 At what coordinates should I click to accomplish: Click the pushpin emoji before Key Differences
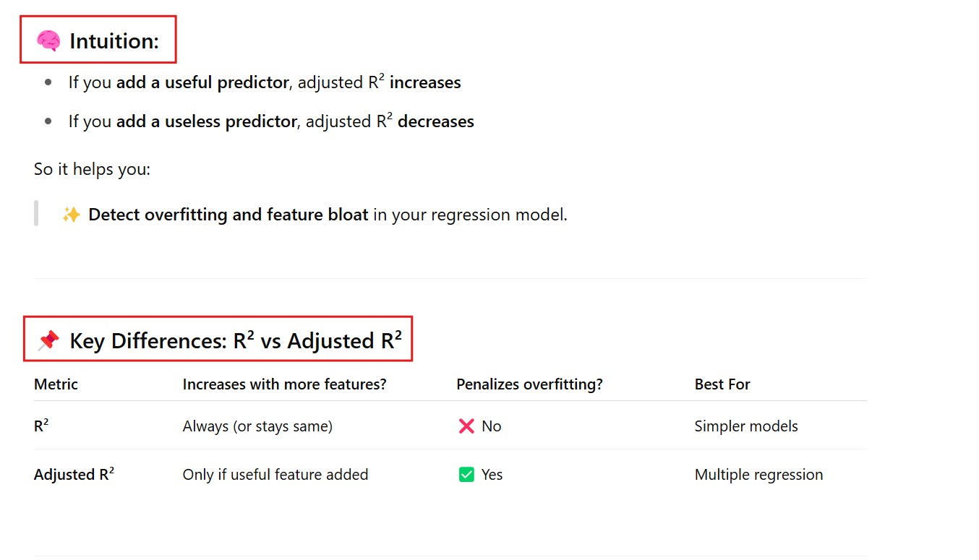[x=48, y=340]
